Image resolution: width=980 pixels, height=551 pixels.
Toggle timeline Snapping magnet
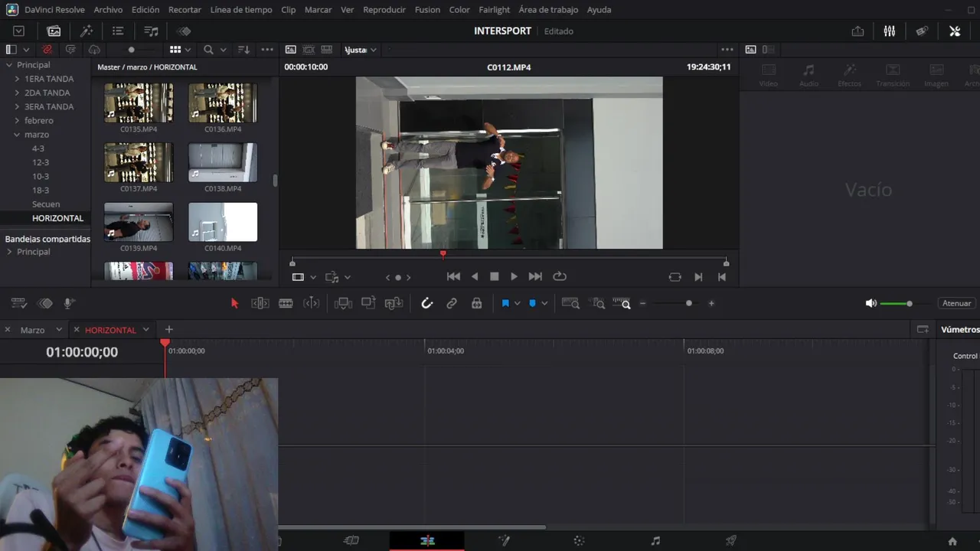[x=427, y=304]
